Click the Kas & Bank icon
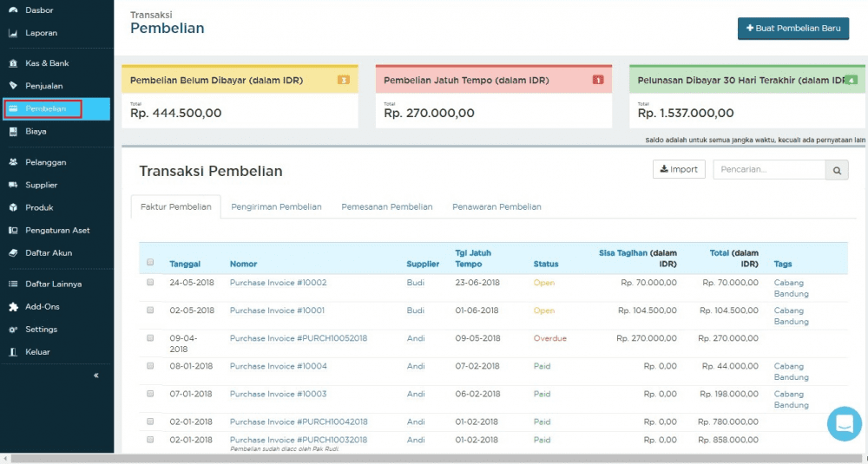This screenshot has width=868, height=464. tap(13, 63)
